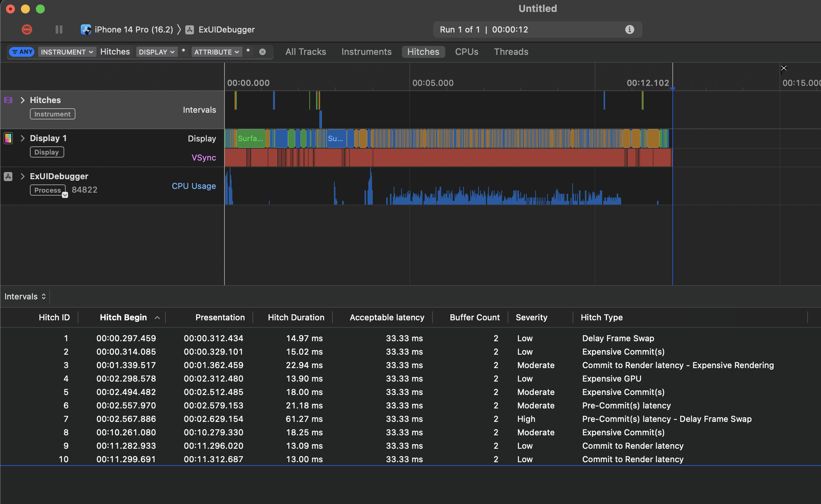Clear the track filter
821x504 pixels.
tap(263, 52)
